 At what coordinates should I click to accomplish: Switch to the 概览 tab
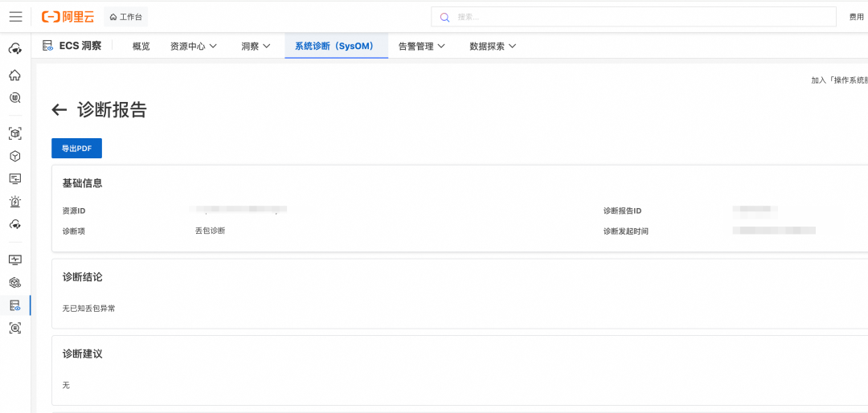tap(141, 47)
